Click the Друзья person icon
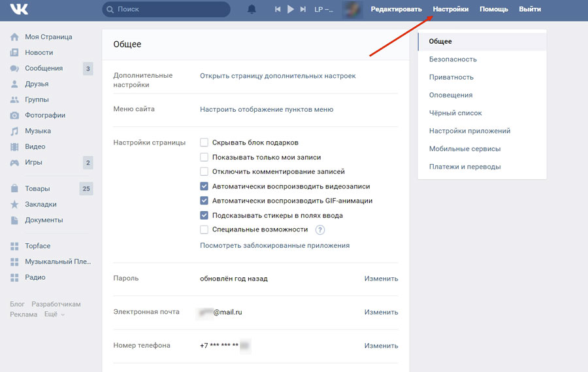The width and height of the screenshot is (588, 372). pyautogui.click(x=14, y=84)
